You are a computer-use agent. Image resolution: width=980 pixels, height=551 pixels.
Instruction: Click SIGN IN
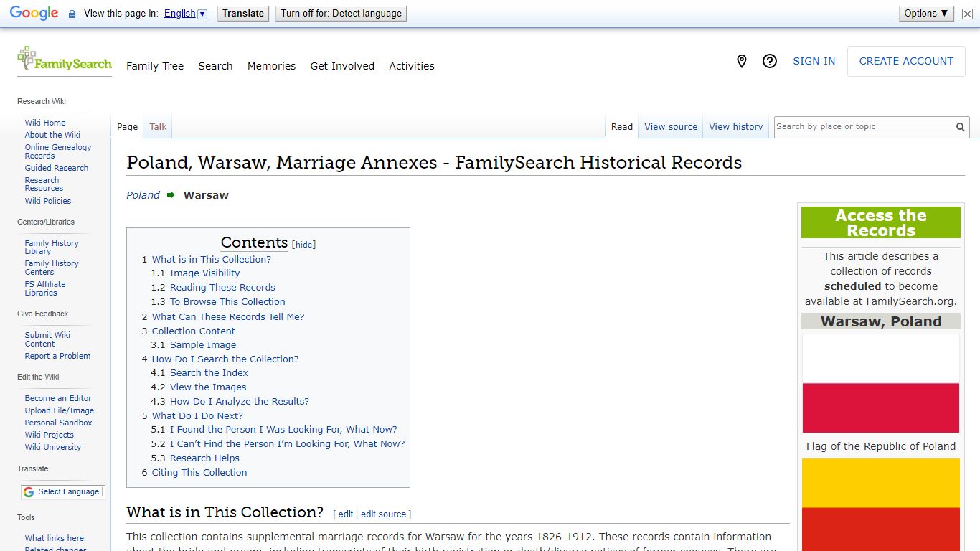coord(814,62)
